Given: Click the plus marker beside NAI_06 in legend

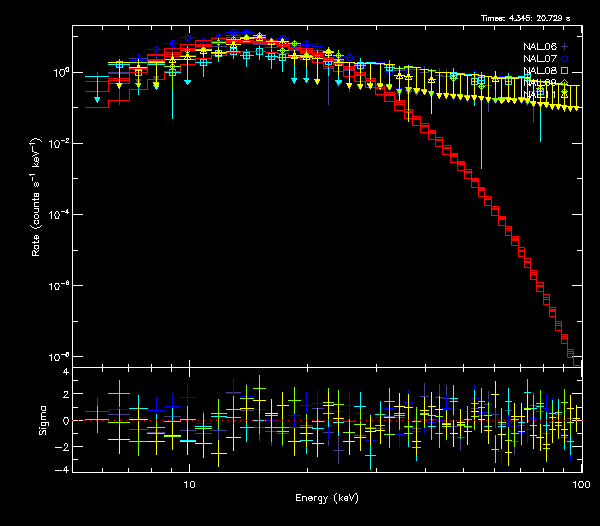Looking at the screenshot, I should [564, 47].
